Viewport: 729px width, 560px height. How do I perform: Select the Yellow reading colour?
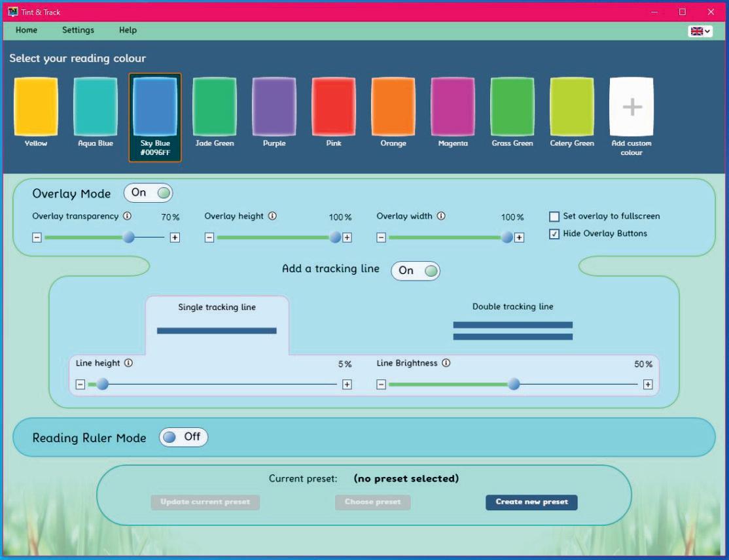36,107
